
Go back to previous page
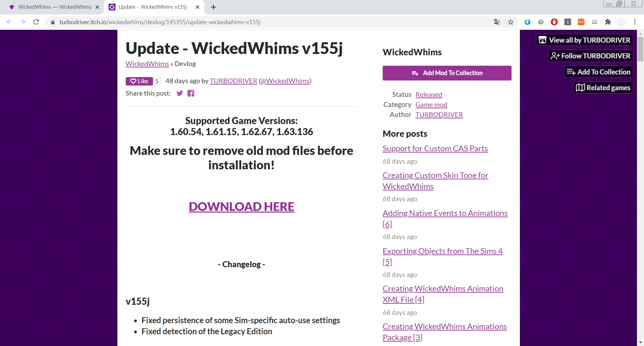pos(9,22)
